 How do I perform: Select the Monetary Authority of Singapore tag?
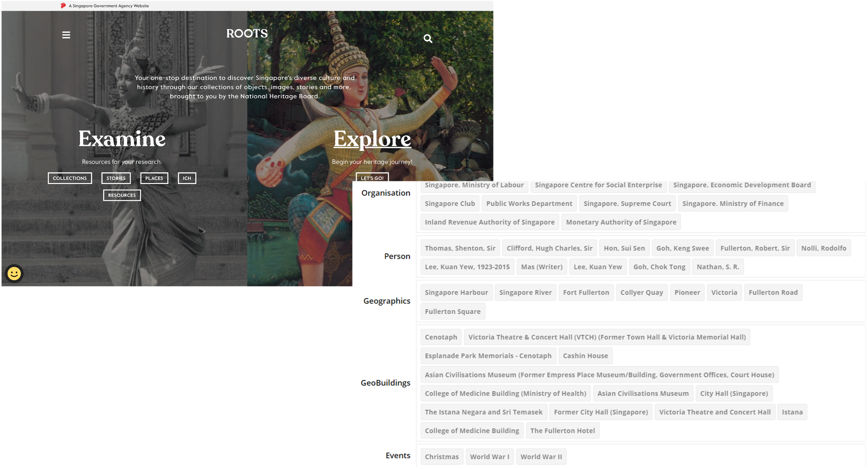621,222
